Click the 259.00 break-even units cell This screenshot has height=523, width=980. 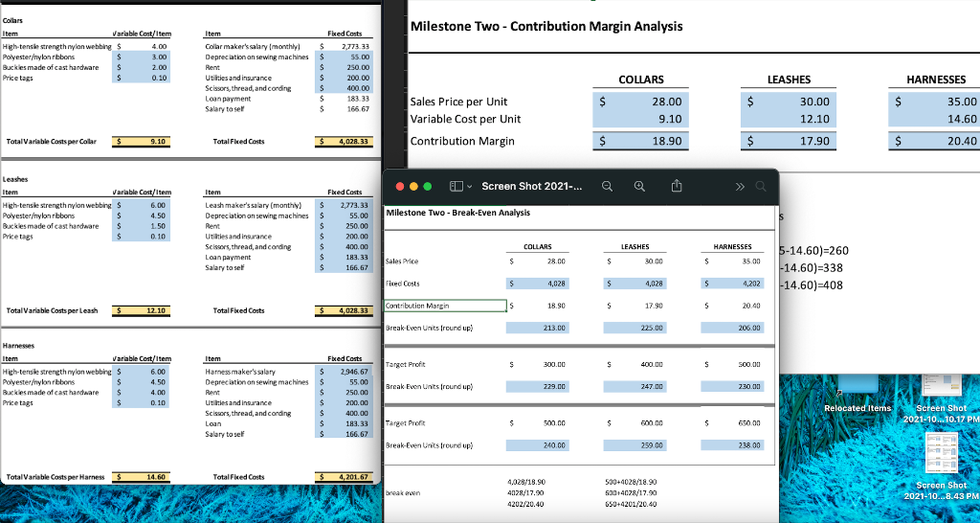(635, 445)
